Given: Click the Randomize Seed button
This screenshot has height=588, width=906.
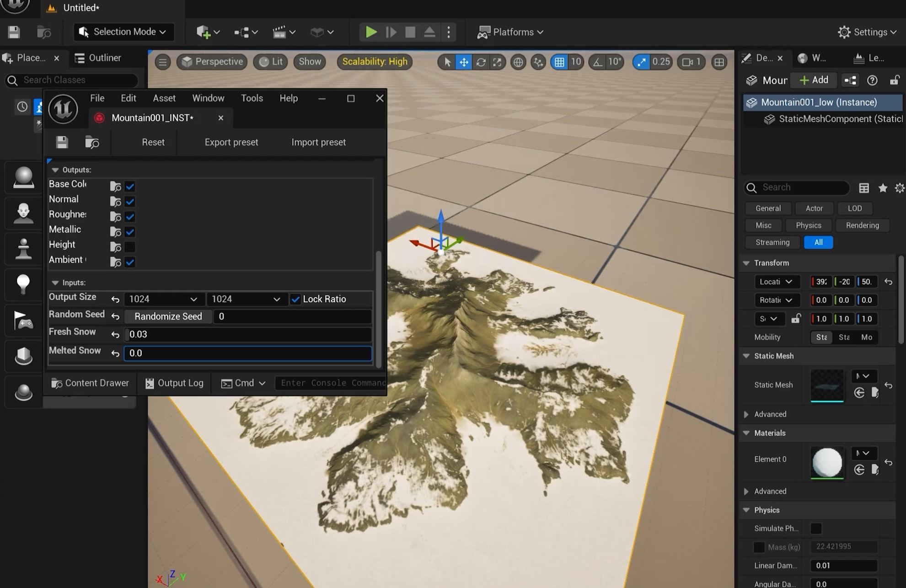Looking at the screenshot, I should pyautogui.click(x=168, y=316).
